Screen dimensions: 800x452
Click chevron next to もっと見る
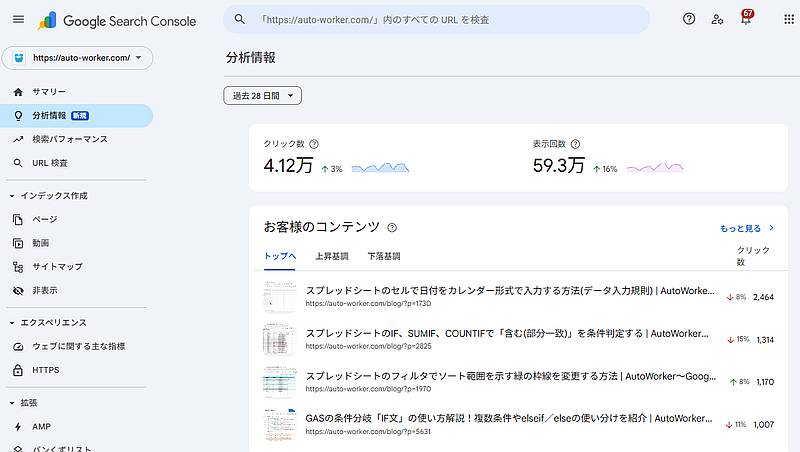point(771,228)
